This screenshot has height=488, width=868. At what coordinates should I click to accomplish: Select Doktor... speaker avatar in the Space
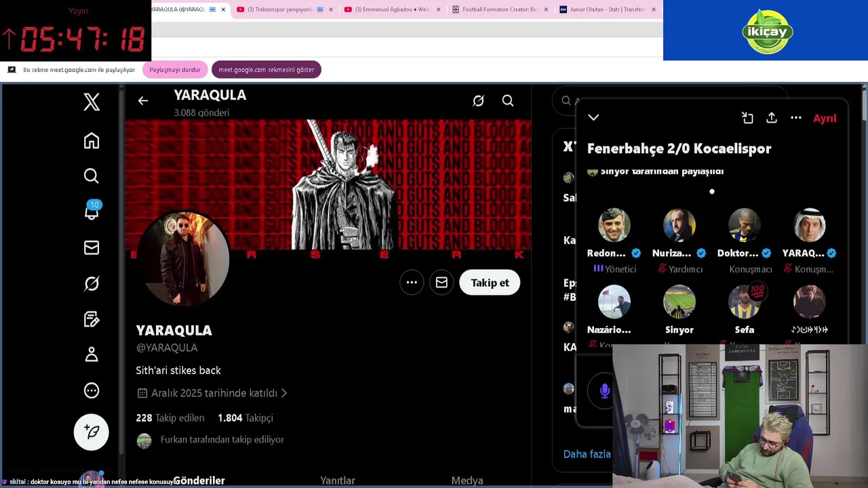745,225
